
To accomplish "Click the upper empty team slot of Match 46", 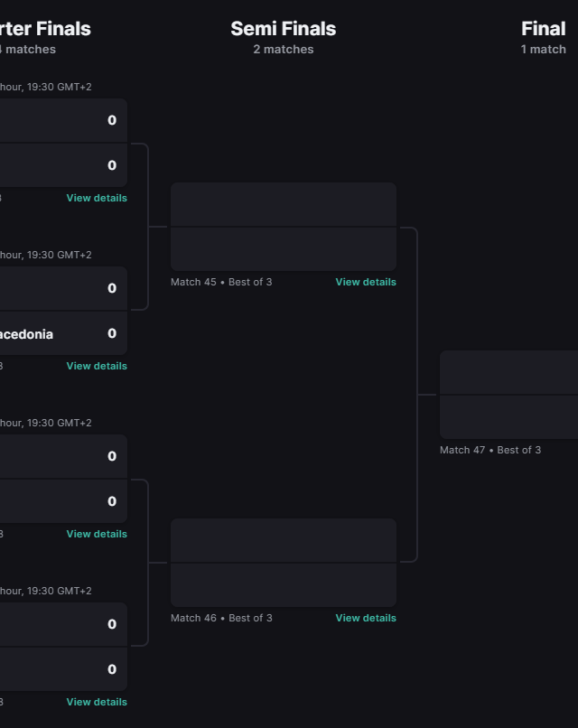I will [283, 540].
